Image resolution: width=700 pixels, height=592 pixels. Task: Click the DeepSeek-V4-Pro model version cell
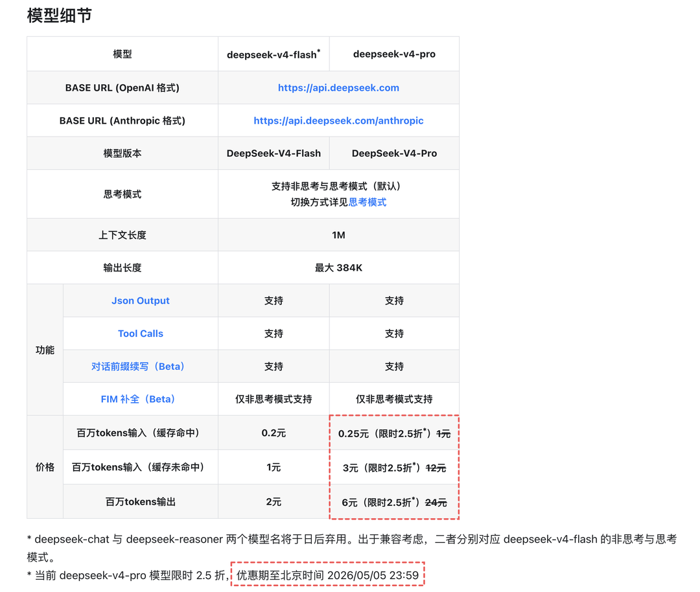pyautogui.click(x=394, y=154)
